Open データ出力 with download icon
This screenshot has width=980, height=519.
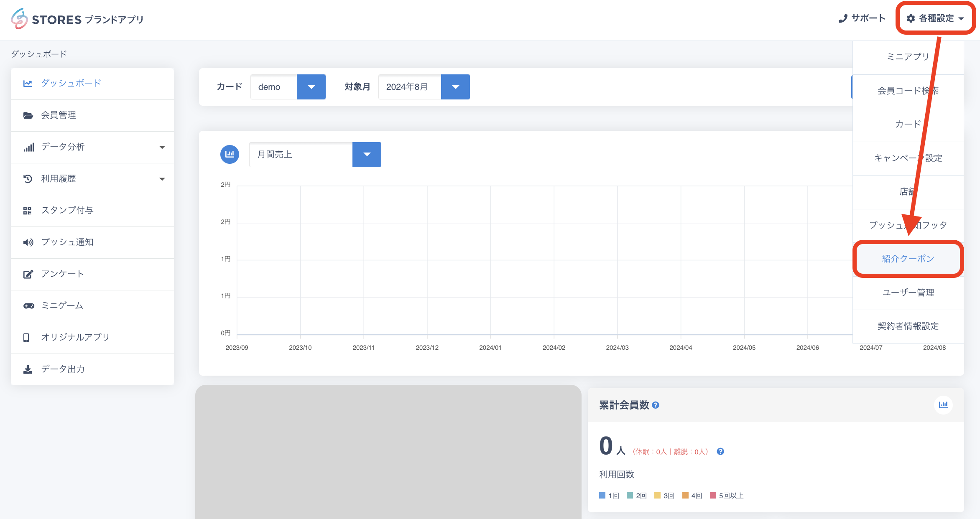coord(63,369)
